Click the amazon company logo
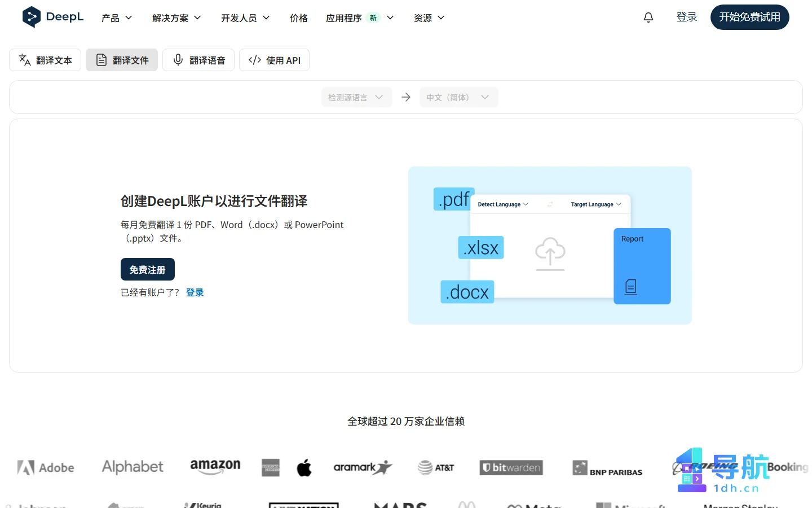 coord(215,466)
